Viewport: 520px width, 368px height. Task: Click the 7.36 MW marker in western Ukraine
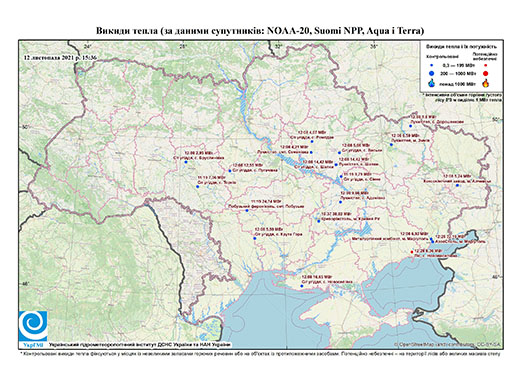tap(197, 187)
